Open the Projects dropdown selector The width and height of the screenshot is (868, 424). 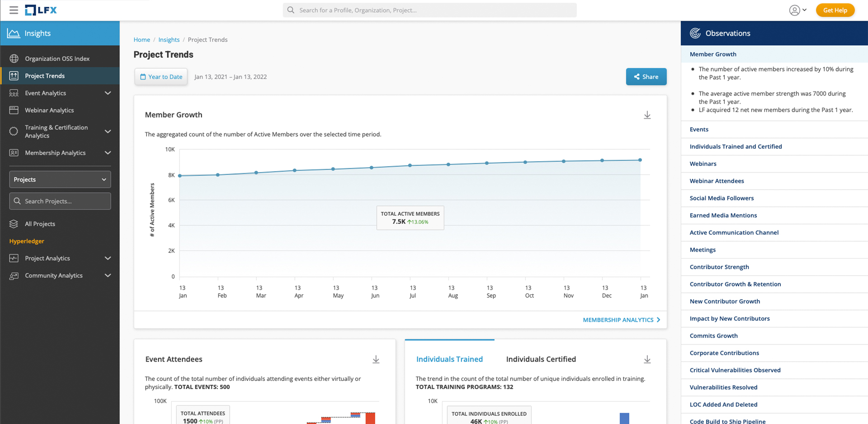60,180
